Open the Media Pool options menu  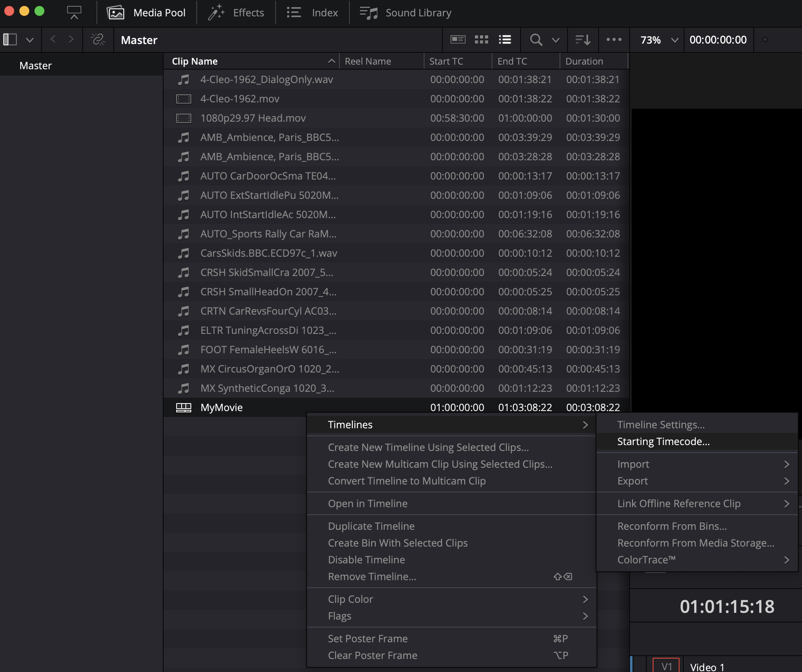click(x=613, y=40)
